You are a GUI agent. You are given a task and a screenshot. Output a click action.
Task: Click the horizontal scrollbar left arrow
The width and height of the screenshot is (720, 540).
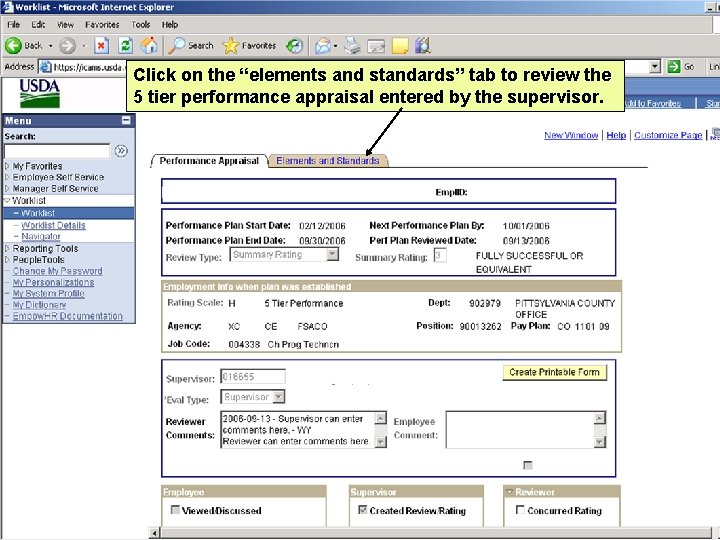coord(155,533)
